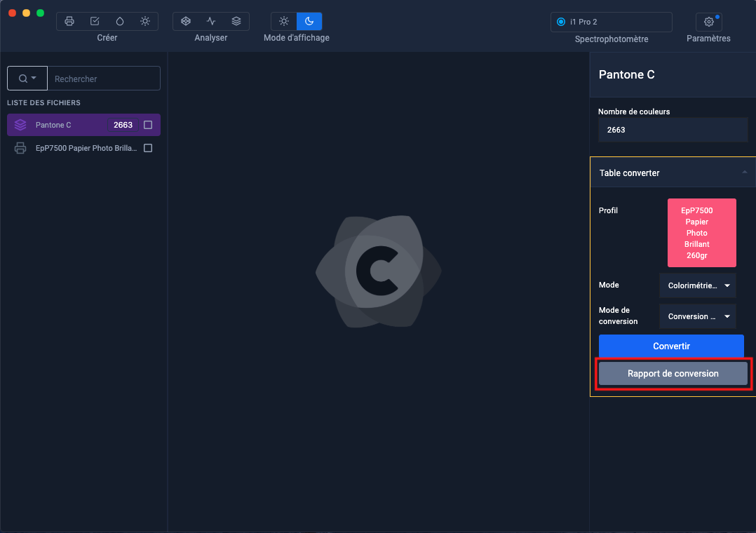This screenshot has height=533, width=756.
Task: Click the Spectrophotomètre label
Action: click(612, 39)
